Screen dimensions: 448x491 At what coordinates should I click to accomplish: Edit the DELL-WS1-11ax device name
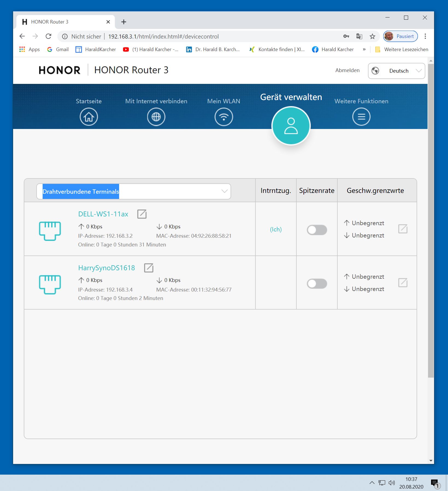(142, 214)
